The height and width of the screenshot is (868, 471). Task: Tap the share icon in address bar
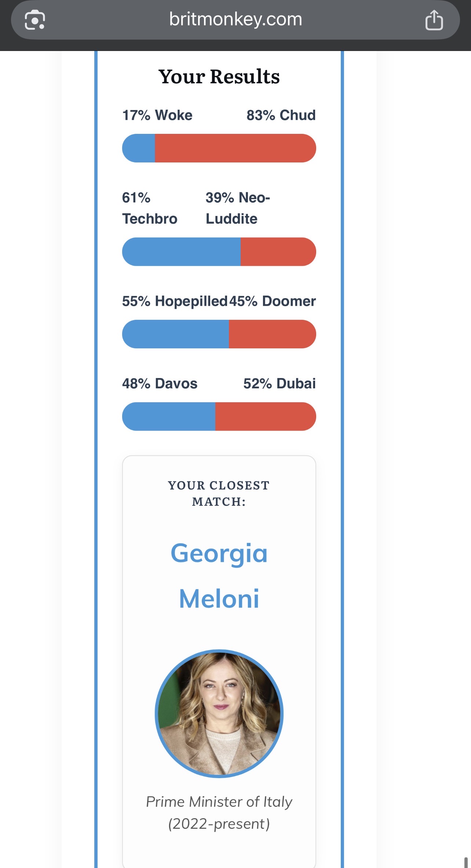coord(434,20)
